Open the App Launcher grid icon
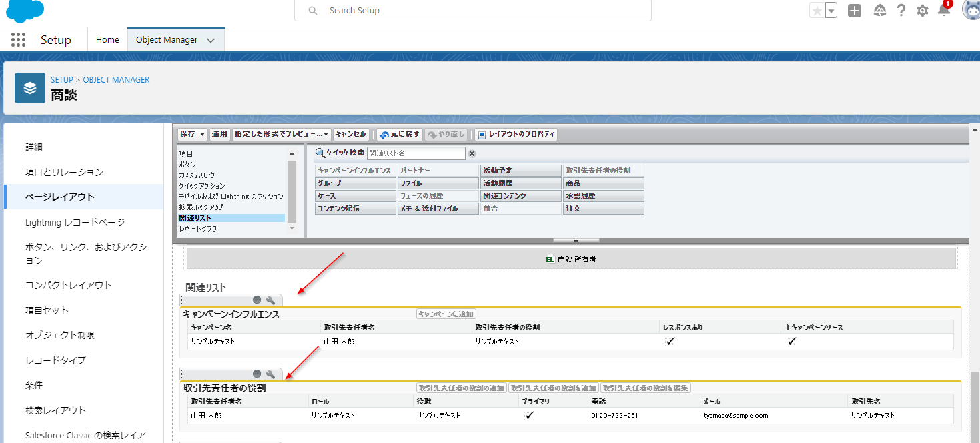980x443 pixels. [x=18, y=39]
